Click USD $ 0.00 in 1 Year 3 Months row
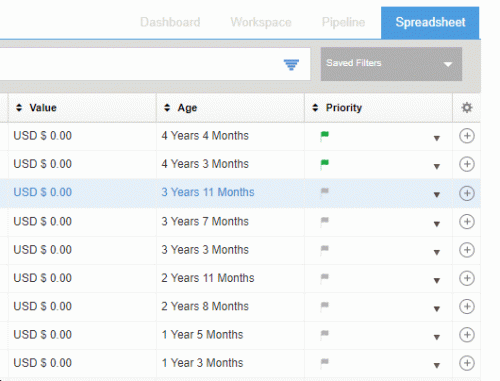 tap(42, 363)
